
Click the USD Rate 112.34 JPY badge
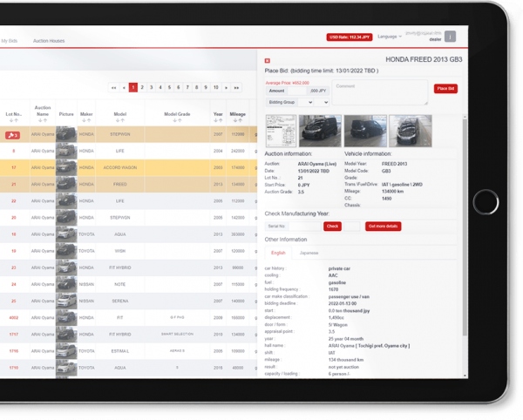pos(350,37)
